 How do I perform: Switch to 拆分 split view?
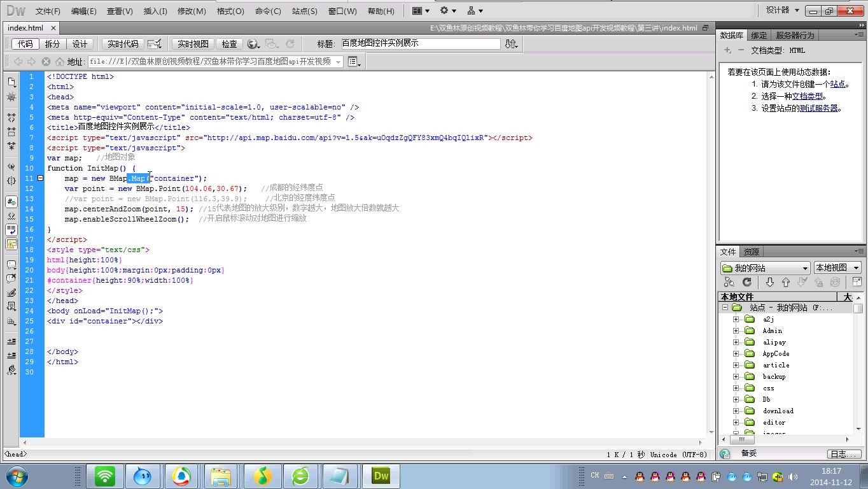(x=52, y=44)
